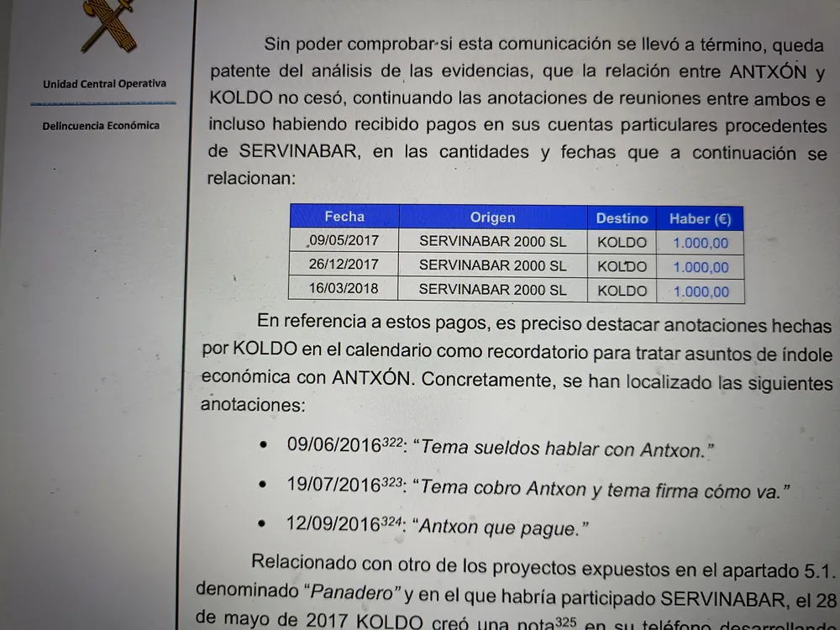Click SERVINABAR 2000 SL in the first row

coord(492,242)
